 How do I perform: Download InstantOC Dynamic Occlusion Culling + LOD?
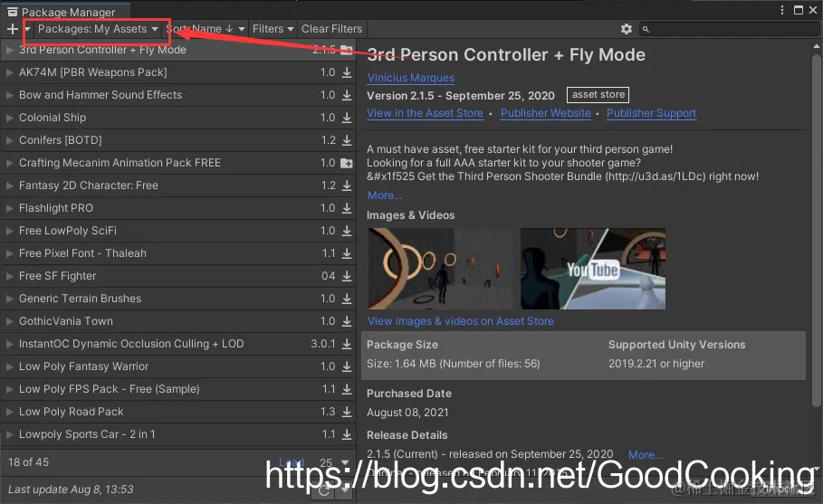tap(347, 344)
